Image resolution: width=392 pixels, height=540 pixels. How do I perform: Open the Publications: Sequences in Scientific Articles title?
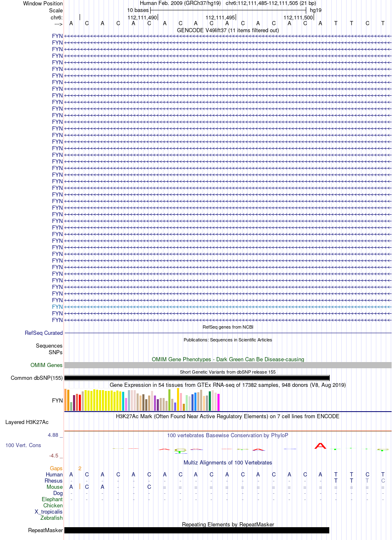click(x=228, y=340)
